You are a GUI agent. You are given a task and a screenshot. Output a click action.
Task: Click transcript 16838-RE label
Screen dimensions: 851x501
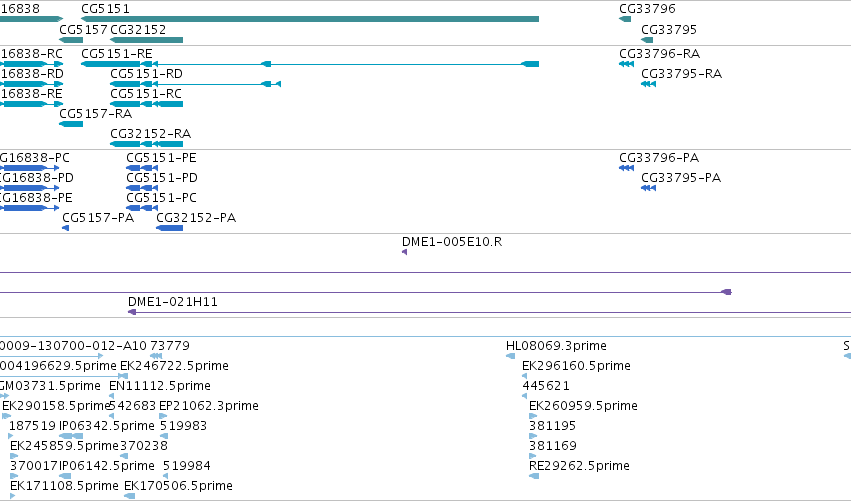(x=31, y=94)
